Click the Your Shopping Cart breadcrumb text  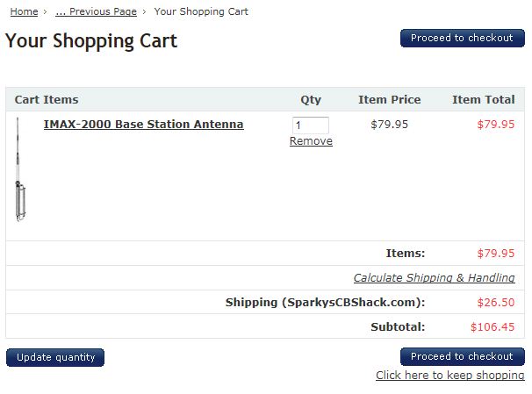201,11
